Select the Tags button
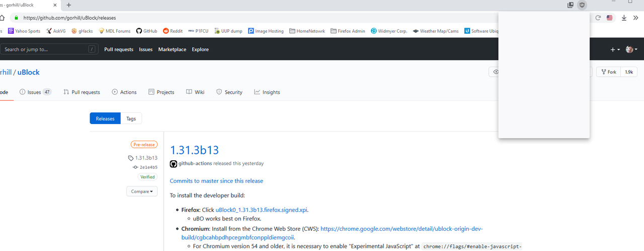 click(x=131, y=118)
